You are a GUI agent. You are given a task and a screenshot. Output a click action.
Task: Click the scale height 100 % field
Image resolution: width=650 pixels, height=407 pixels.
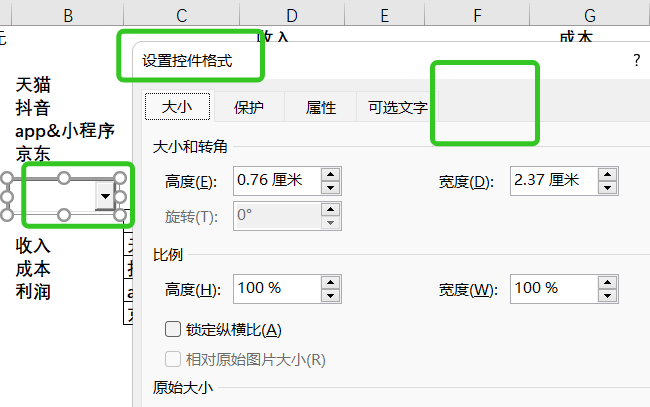tap(276, 289)
